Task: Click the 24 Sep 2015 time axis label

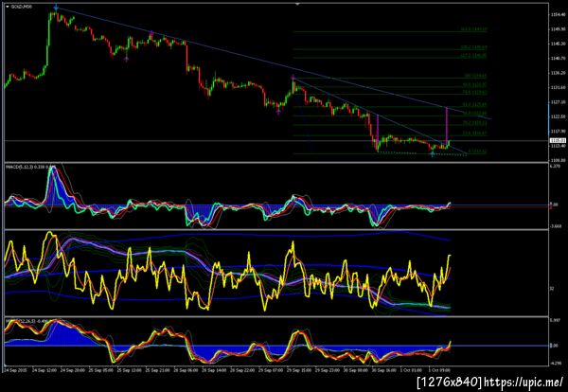Action: click(15, 370)
